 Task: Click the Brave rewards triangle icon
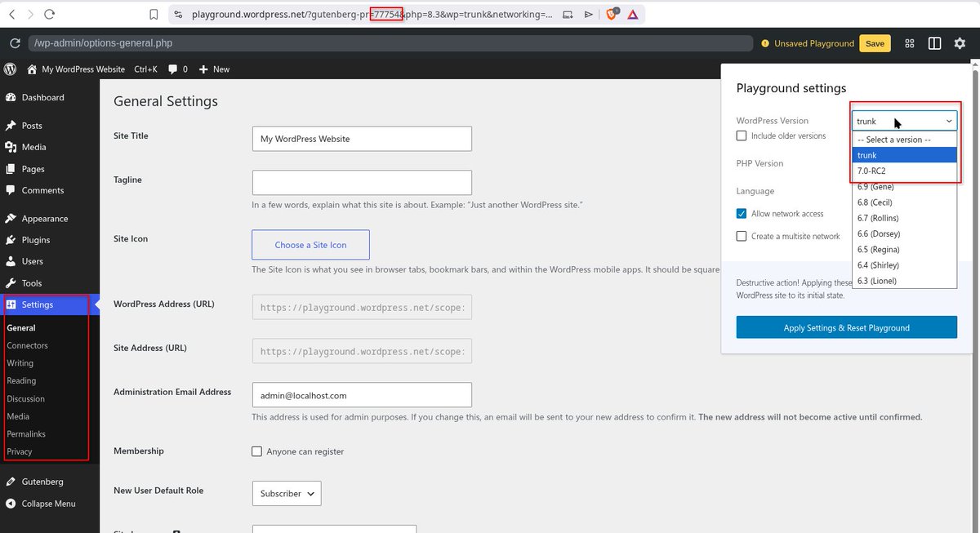633,14
